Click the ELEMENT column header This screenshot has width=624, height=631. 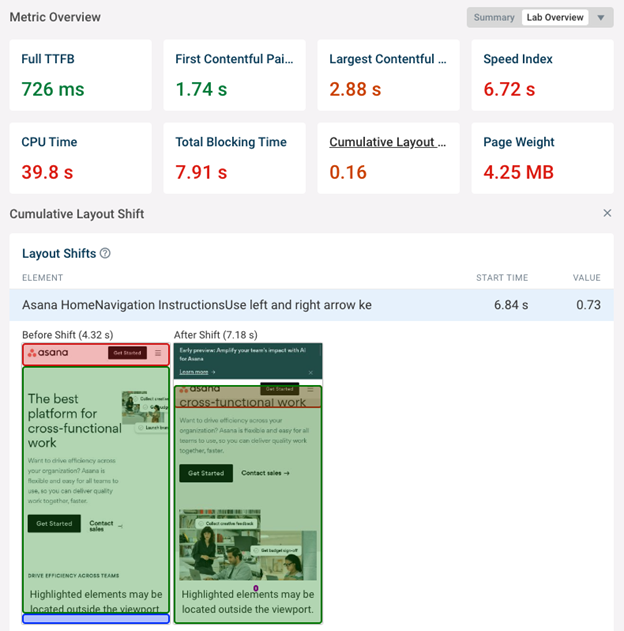(43, 278)
